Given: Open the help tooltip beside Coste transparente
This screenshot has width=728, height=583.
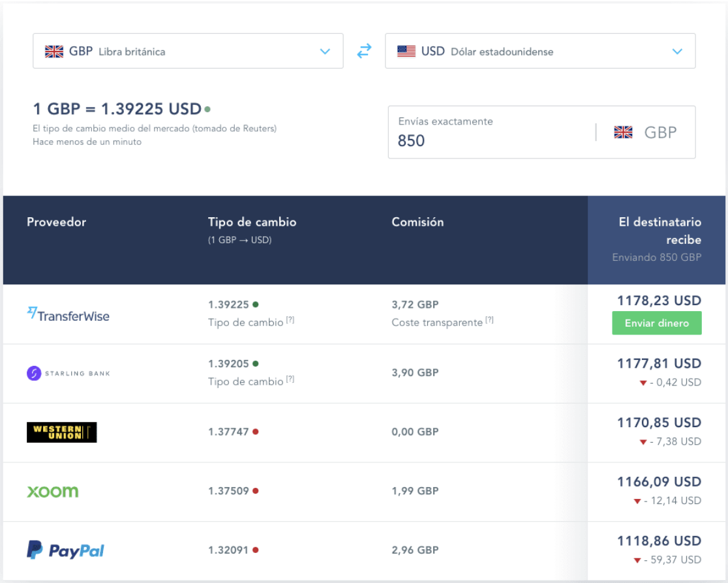Looking at the screenshot, I should (489, 320).
